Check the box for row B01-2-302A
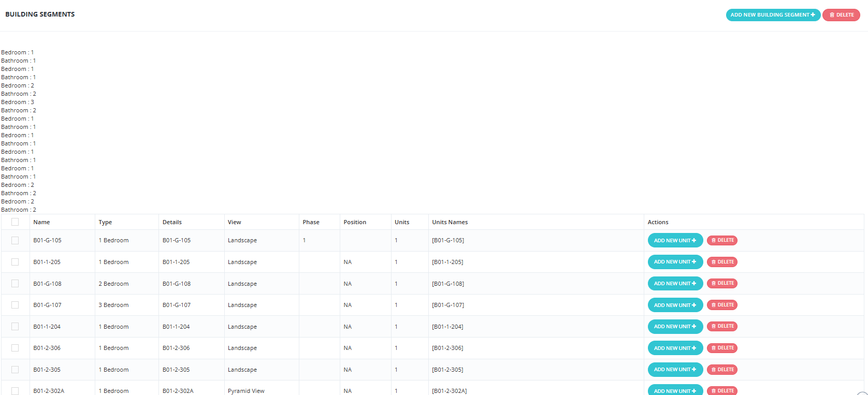Screen dimensions: 868x395 [x=15, y=391]
